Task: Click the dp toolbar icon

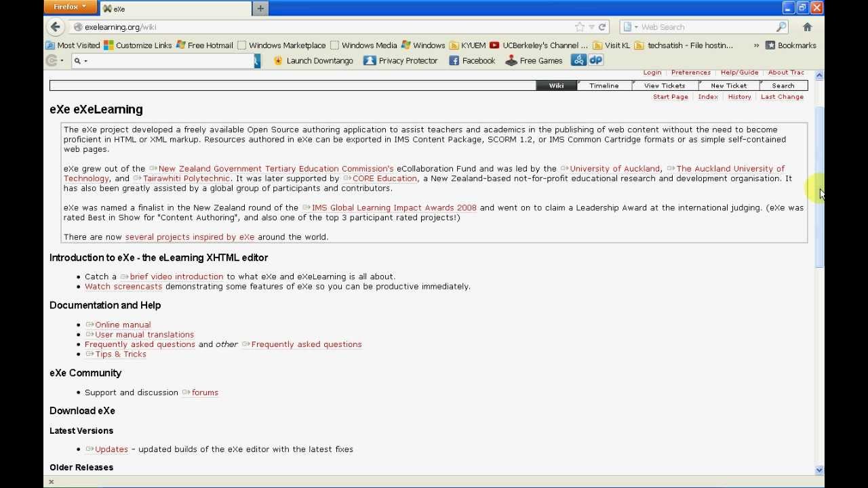Action: pyautogui.click(x=596, y=60)
